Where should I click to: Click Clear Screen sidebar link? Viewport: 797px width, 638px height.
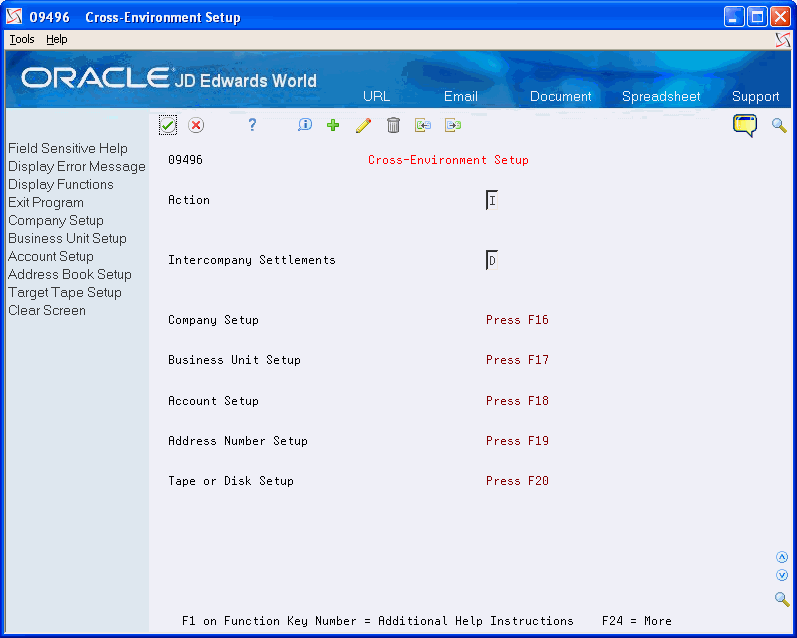click(x=47, y=311)
